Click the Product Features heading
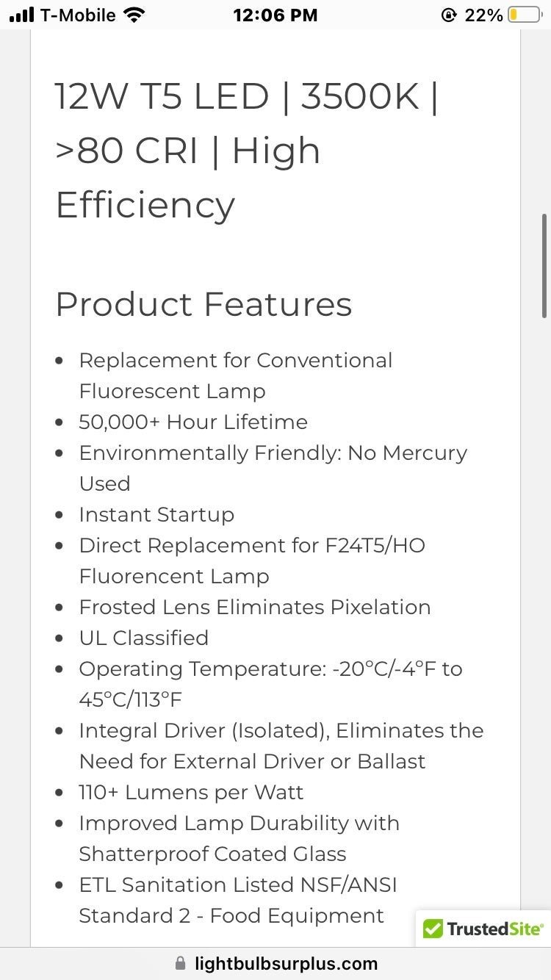 point(204,304)
